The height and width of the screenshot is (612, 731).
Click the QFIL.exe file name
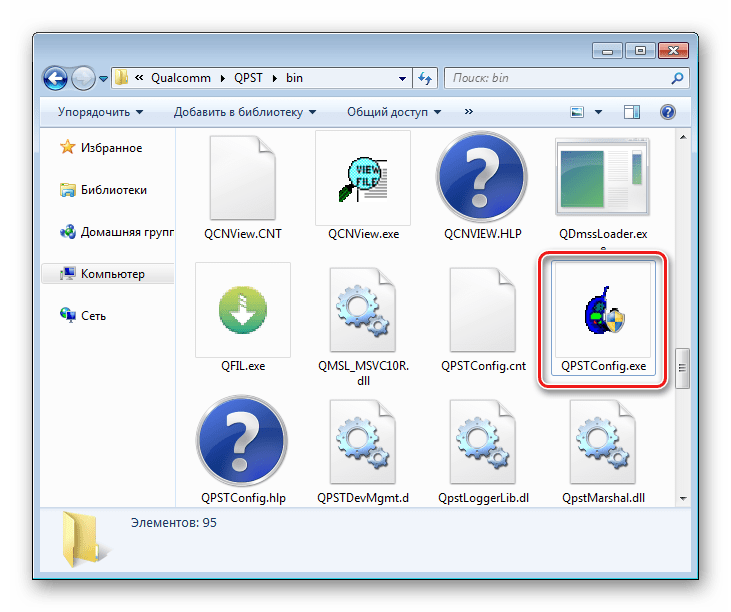pyautogui.click(x=243, y=366)
